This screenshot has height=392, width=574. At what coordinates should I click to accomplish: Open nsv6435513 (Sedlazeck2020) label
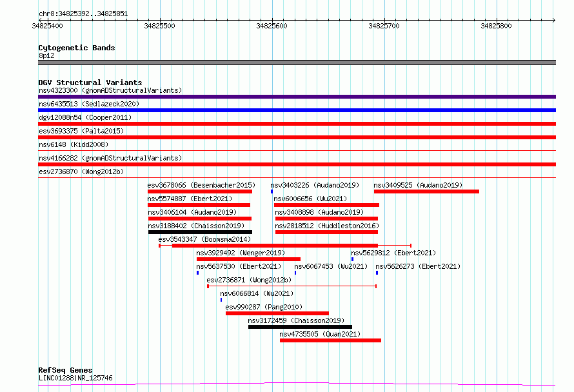[89, 104]
